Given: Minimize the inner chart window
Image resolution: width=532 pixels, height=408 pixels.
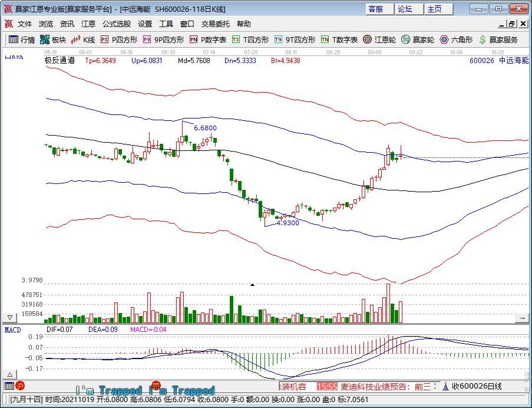Looking at the screenshot, I should click(502, 24).
